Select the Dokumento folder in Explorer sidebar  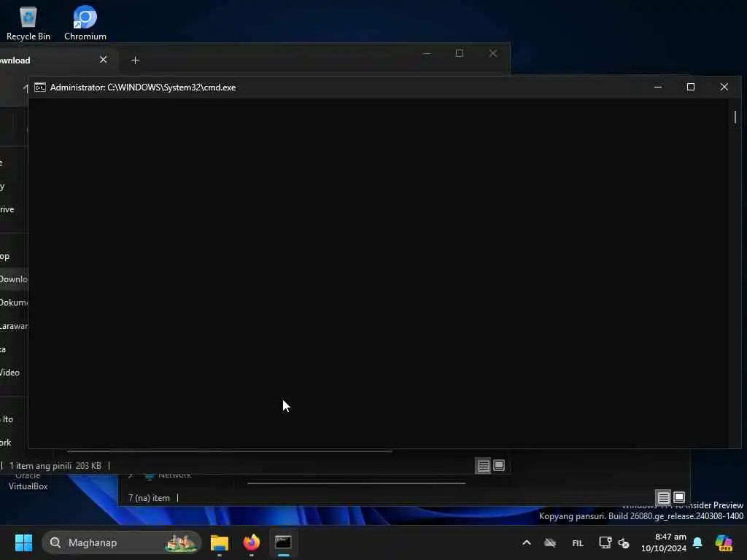(13, 303)
